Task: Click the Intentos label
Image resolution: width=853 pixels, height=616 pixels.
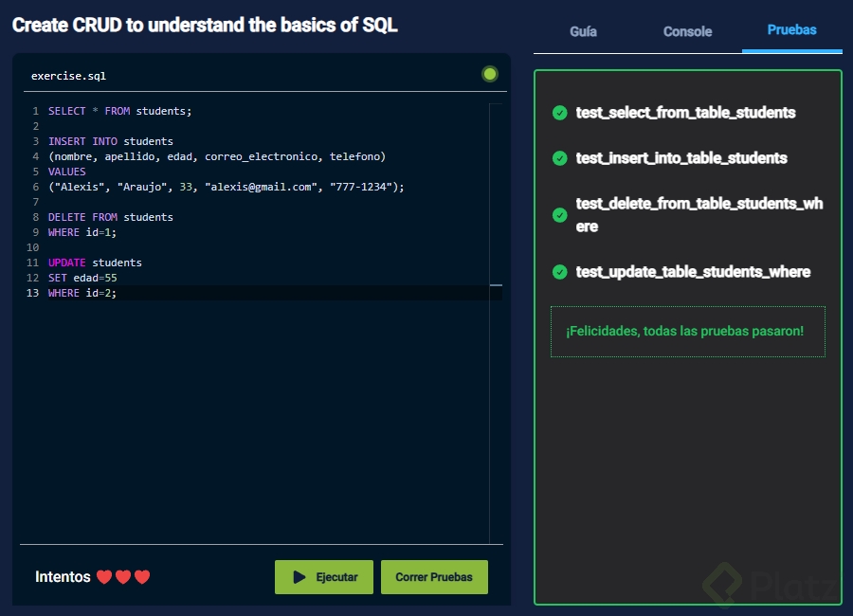Action: (x=63, y=577)
